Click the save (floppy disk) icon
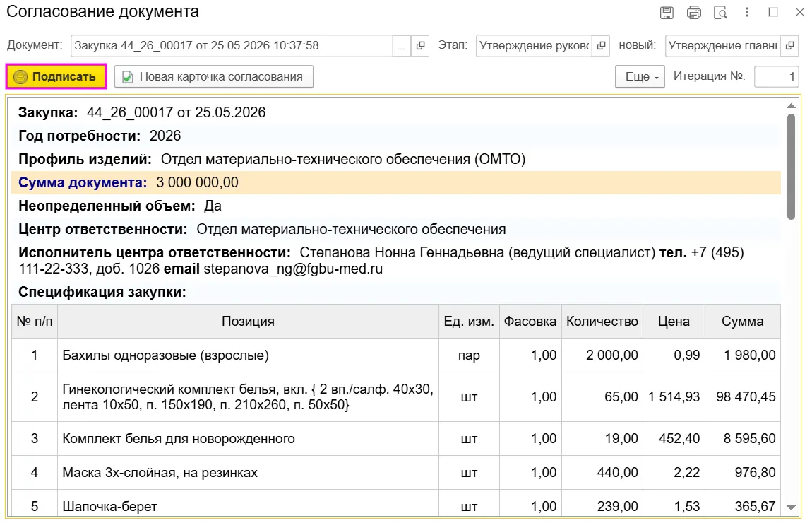Image resolution: width=812 pixels, height=523 pixels. pos(667,13)
